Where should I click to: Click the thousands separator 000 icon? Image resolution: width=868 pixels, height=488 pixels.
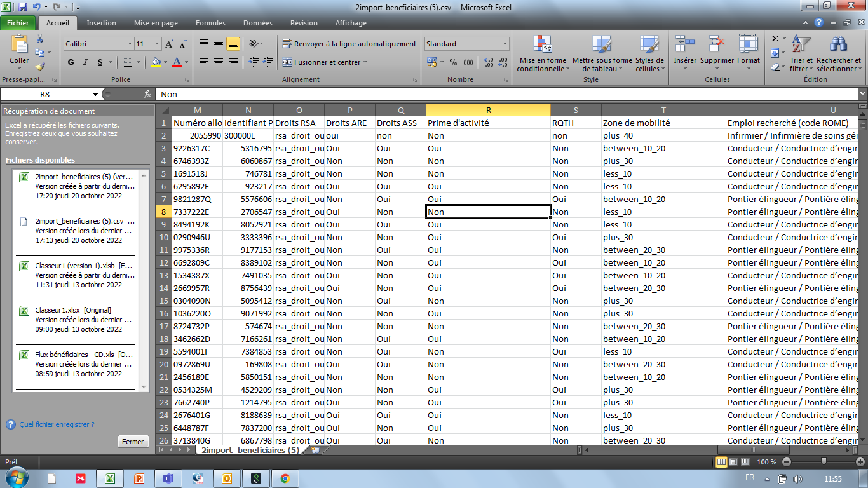(468, 62)
